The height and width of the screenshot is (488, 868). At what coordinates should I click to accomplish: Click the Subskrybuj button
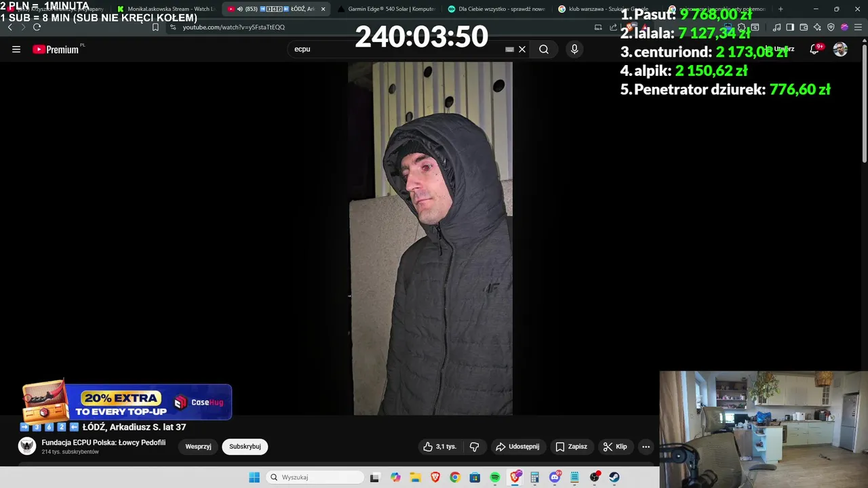245,447
